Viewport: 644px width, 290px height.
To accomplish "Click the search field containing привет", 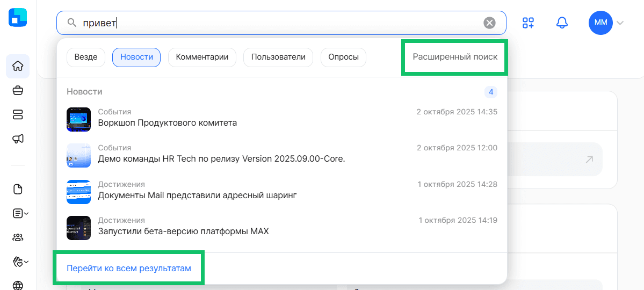I will click(x=281, y=23).
